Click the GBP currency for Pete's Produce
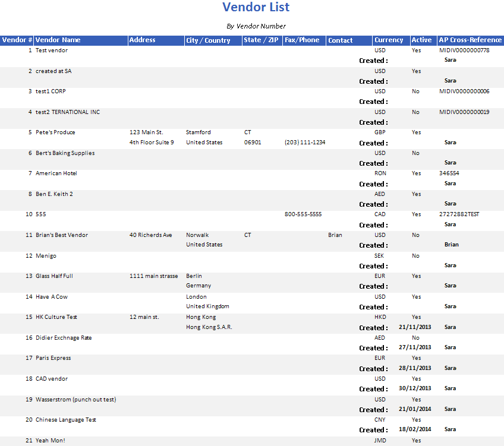This screenshot has width=504, height=446. pyautogui.click(x=380, y=132)
